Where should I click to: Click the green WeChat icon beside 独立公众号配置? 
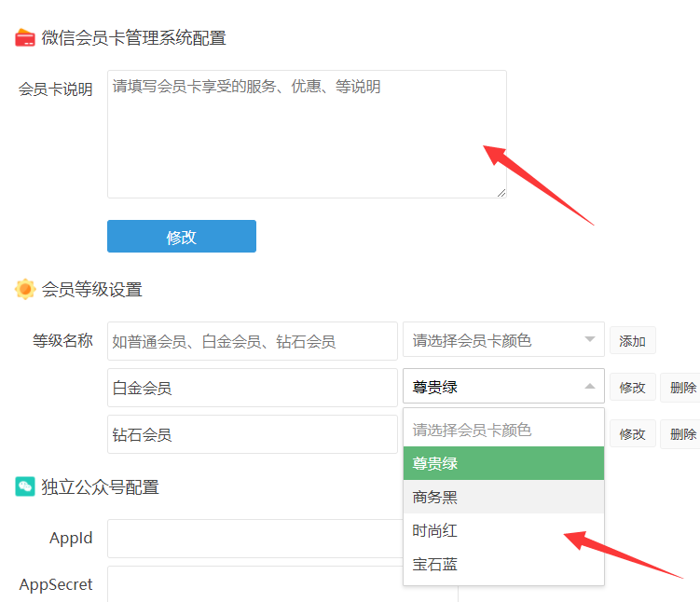coord(25,486)
